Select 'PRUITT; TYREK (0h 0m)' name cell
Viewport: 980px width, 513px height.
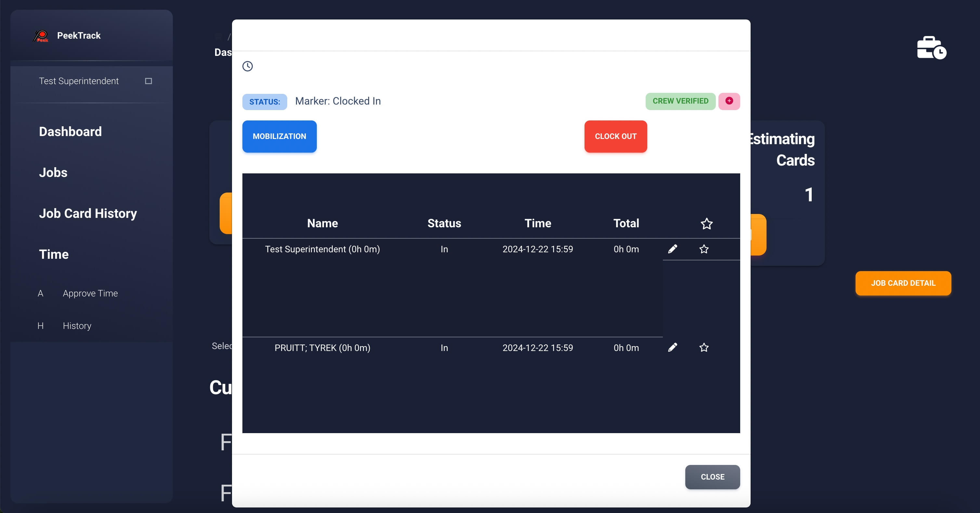click(322, 348)
